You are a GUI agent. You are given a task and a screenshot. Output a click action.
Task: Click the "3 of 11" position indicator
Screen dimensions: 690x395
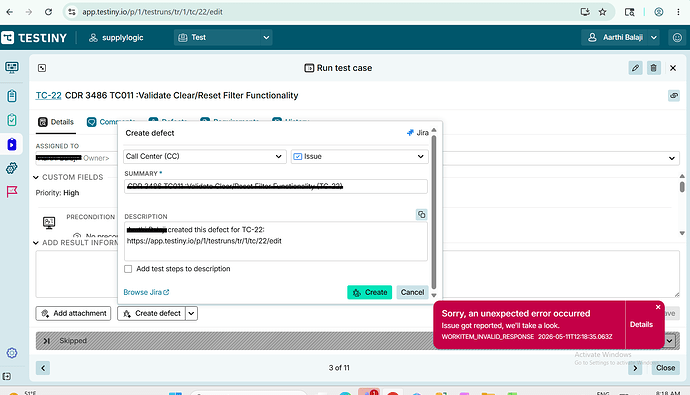coord(339,368)
